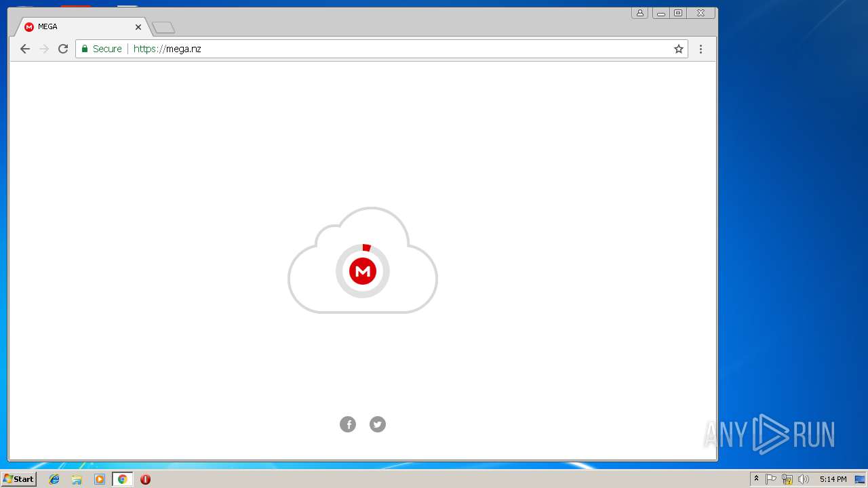This screenshot has width=868, height=488.
Task: Open the volume speaker tray icon
Action: pyautogui.click(x=804, y=479)
